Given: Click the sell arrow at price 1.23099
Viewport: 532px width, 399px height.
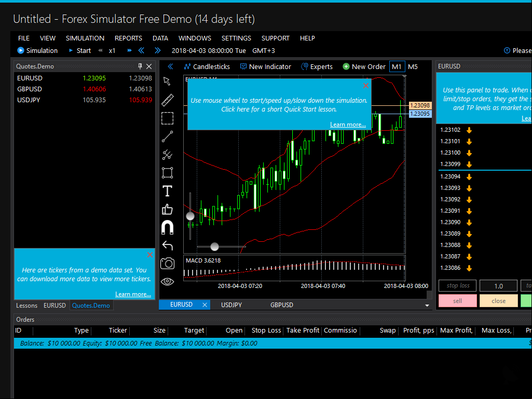Looking at the screenshot, I should [469, 164].
